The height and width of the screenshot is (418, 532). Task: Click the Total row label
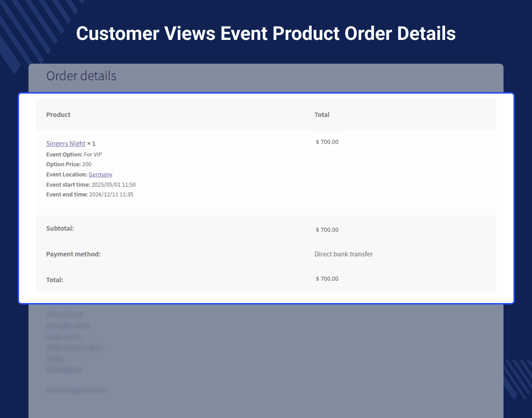click(54, 280)
